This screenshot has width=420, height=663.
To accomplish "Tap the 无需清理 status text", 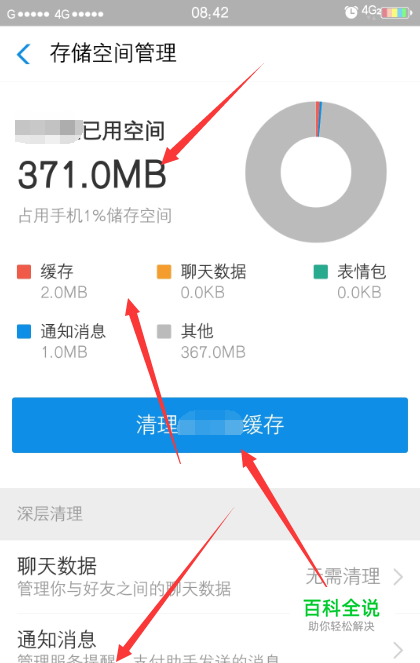I will point(343,576).
